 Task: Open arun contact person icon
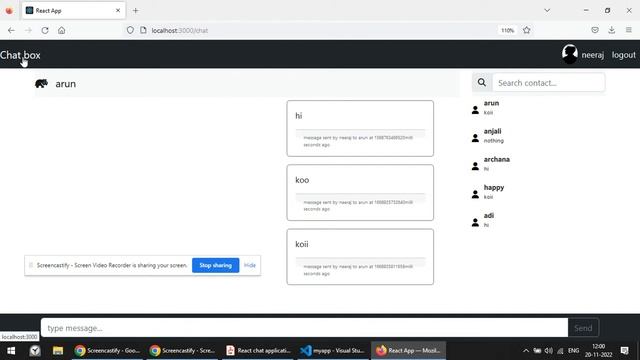(x=475, y=110)
